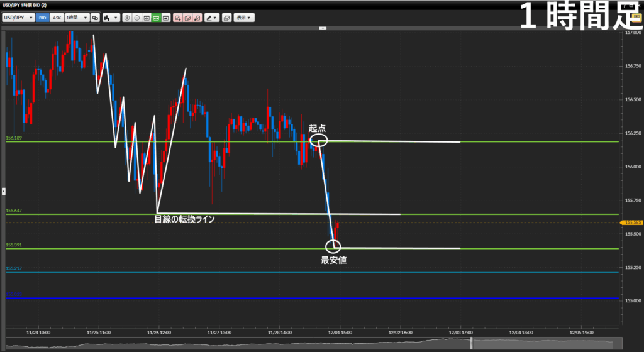Open the USD/JPY currency pair dropdown
This screenshot has height=352, width=644.
pos(18,18)
